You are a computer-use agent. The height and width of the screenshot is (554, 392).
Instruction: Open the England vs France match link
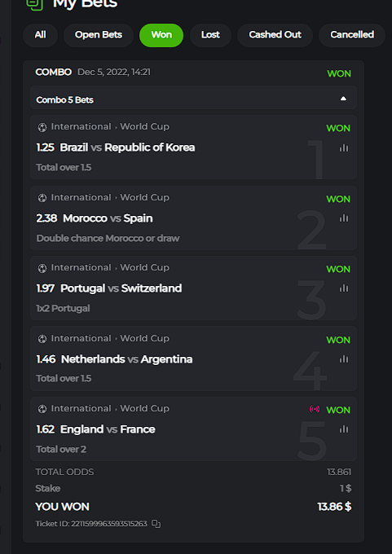pyautogui.click(x=108, y=429)
